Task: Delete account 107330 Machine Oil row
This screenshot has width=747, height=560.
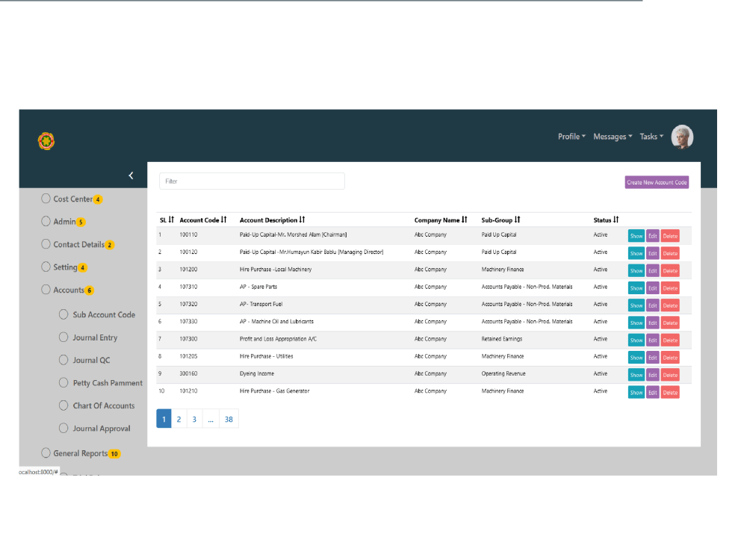Action: [x=670, y=323]
